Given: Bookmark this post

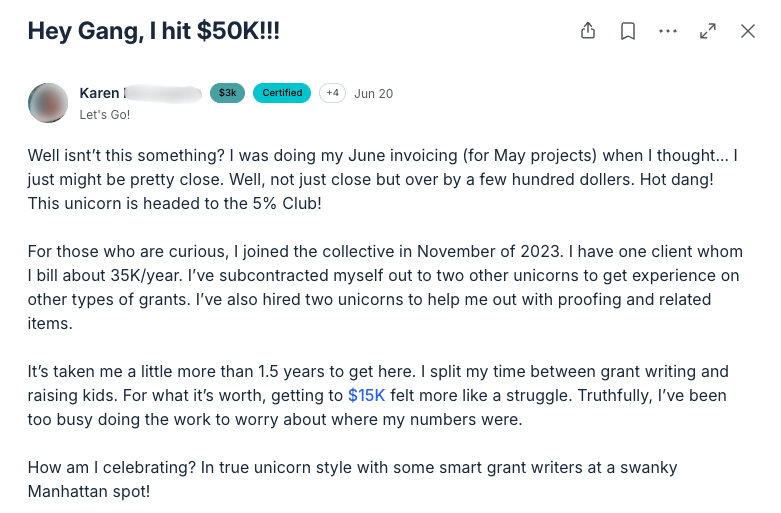Looking at the screenshot, I should [x=628, y=31].
